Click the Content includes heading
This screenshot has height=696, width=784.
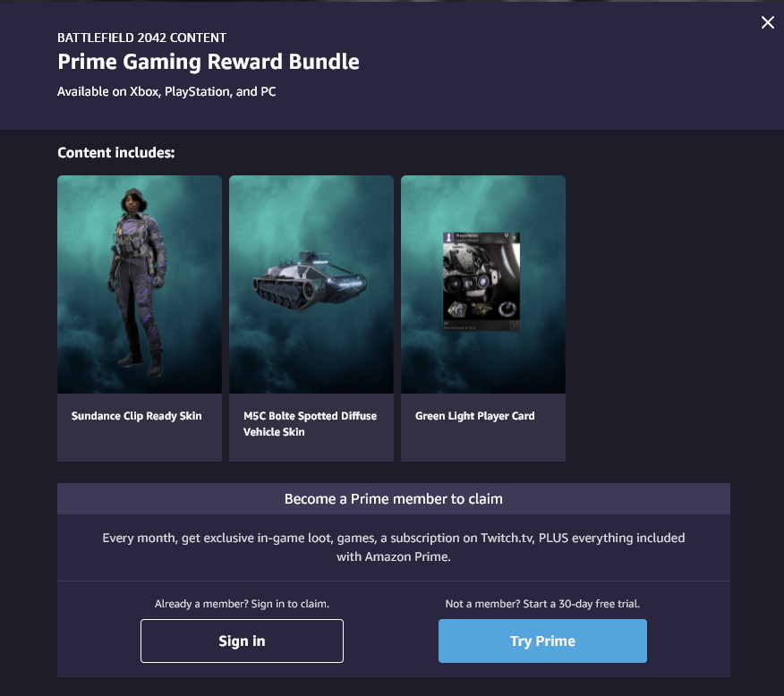[x=115, y=153]
